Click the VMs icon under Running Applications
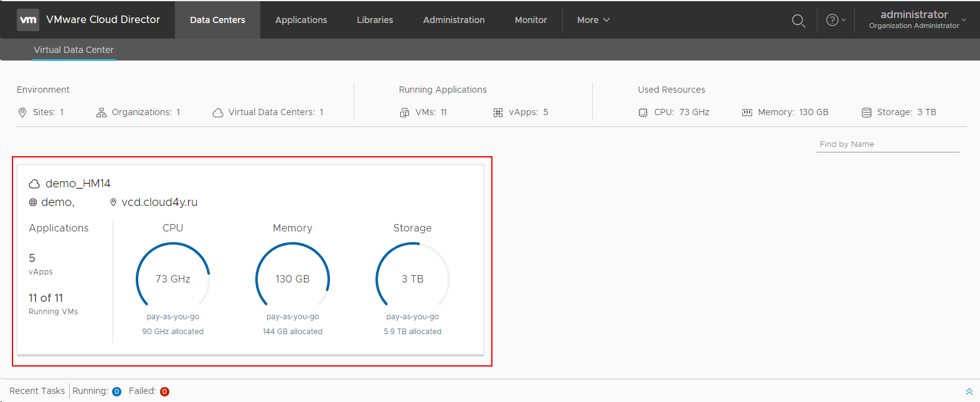Screen dimensions: 980x402 (405, 113)
